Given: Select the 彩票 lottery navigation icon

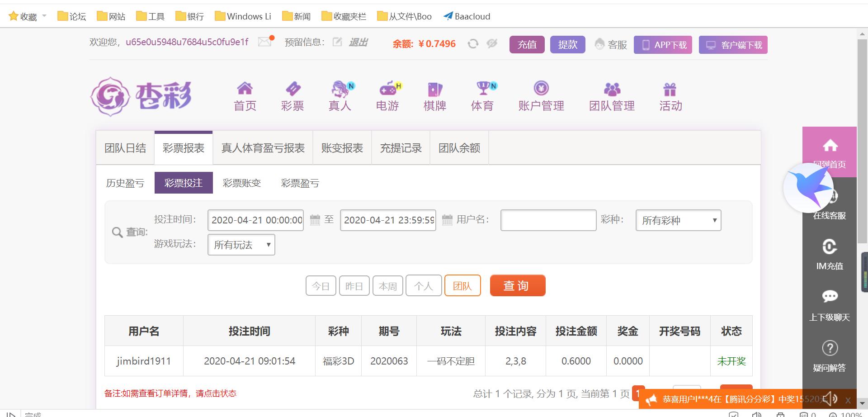Looking at the screenshot, I should coord(292,90).
